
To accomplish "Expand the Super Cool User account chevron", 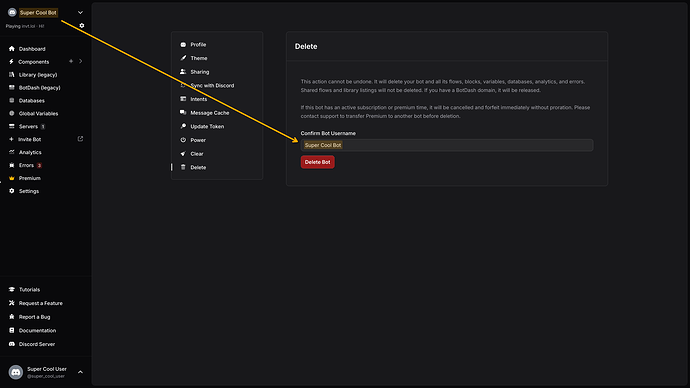I will point(80,372).
